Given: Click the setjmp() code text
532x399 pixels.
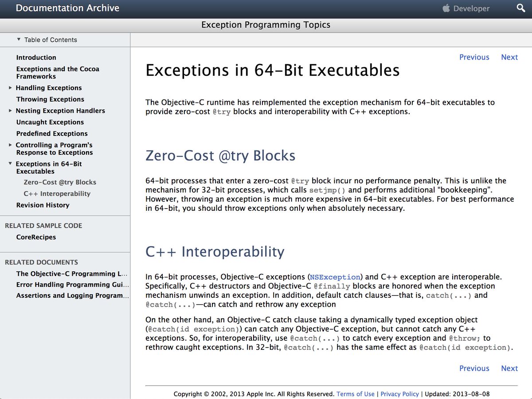Looking at the screenshot, I should pos(326,190).
